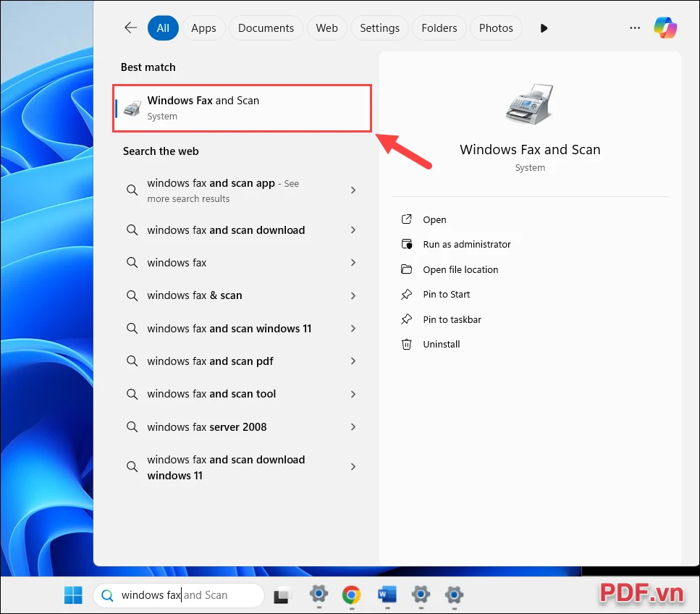Switch to the Photos filter tab

[x=496, y=28]
